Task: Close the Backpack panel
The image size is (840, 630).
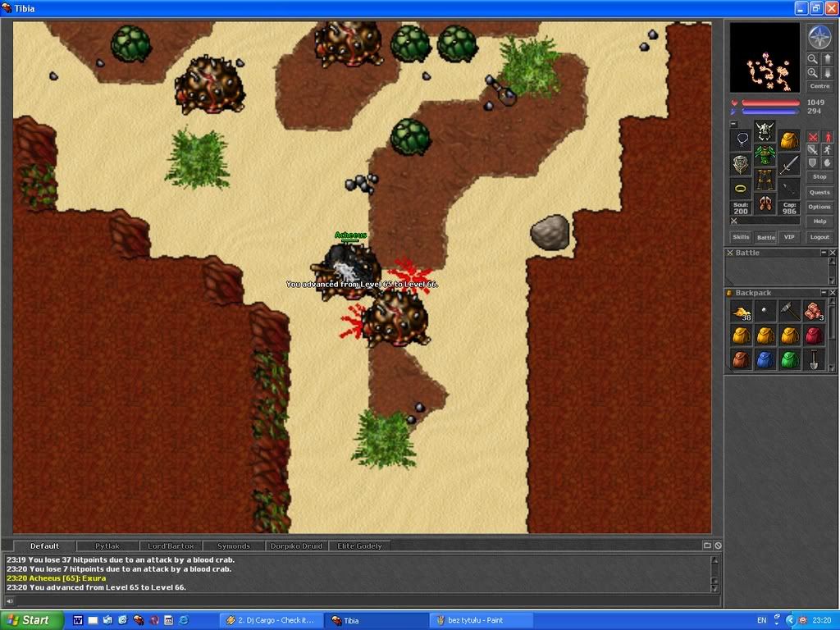Action: pos(833,293)
